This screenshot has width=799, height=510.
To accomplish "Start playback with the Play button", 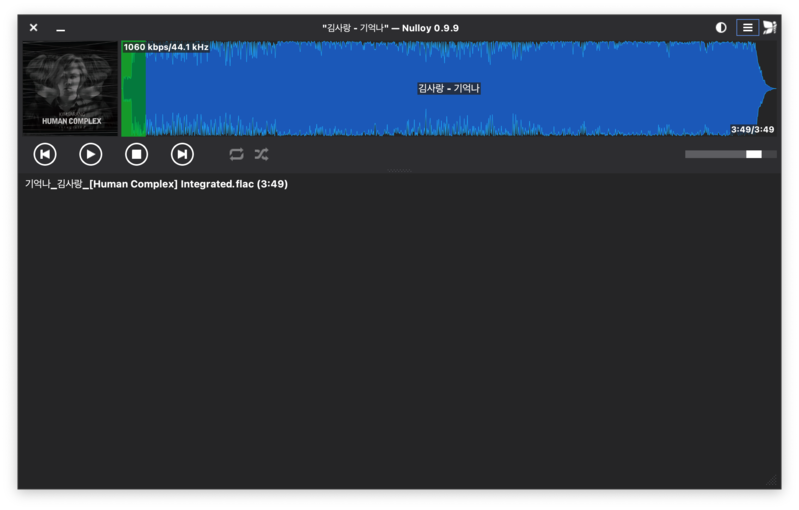I will pyautogui.click(x=91, y=154).
